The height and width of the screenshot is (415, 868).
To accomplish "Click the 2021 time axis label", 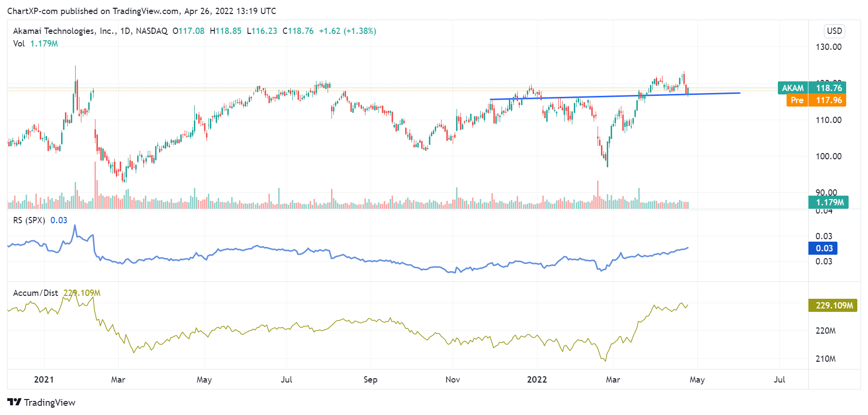I will tap(44, 380).
